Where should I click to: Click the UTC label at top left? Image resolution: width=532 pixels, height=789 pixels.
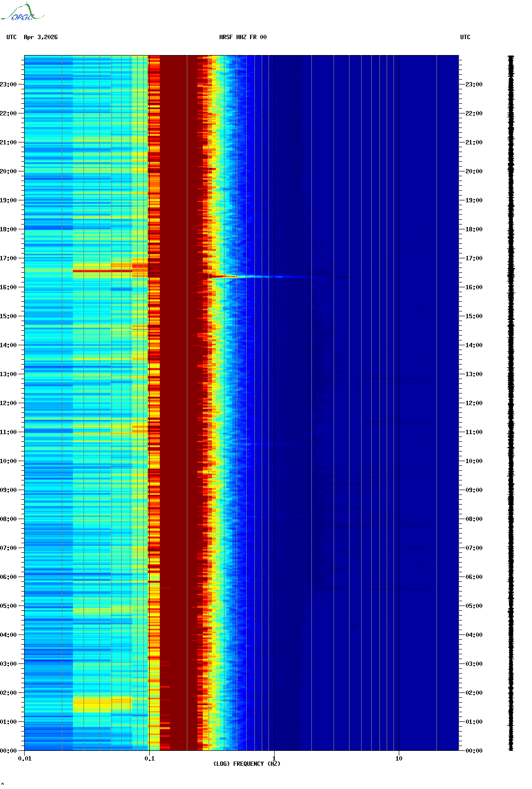pyautogui.click(x=12, y=37)
